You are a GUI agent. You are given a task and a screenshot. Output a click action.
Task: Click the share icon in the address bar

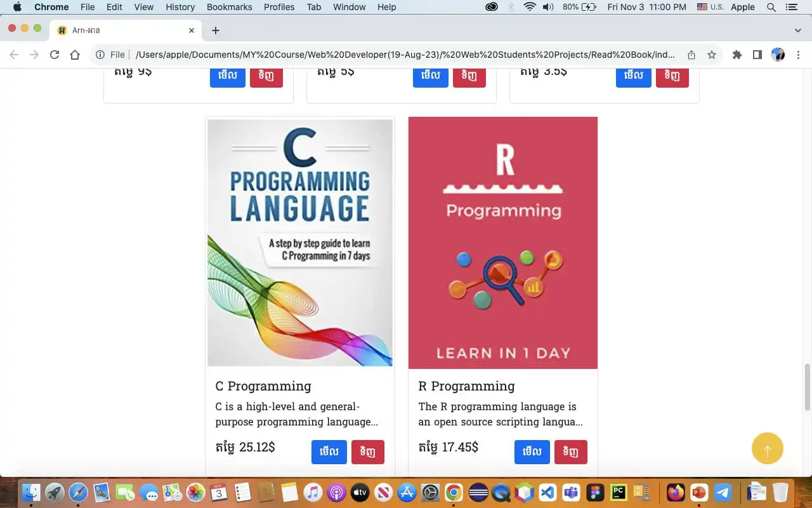[691, 55]
